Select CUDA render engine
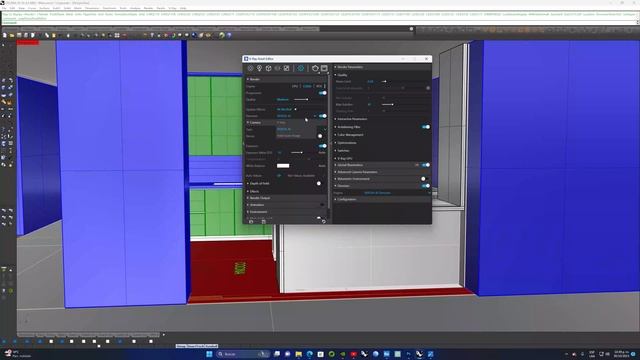Viewport: 640px width, 360px height. tap(307, 86)
